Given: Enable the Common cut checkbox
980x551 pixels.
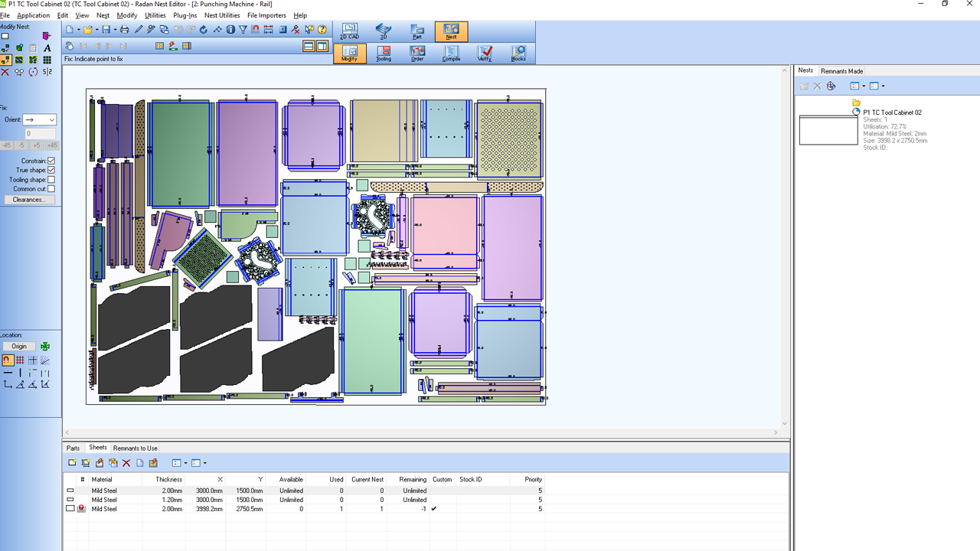Looking at the screenshot, I should [x=51, y=189].
